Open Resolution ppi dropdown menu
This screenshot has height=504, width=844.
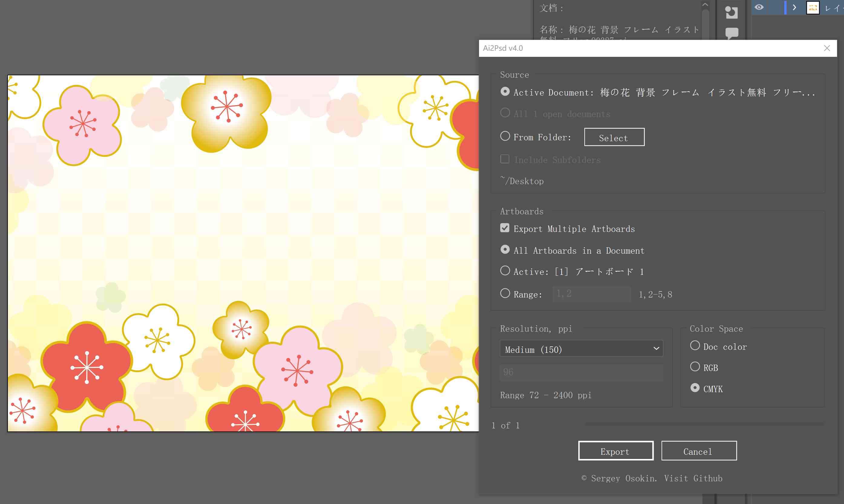(x=580, y=349)
